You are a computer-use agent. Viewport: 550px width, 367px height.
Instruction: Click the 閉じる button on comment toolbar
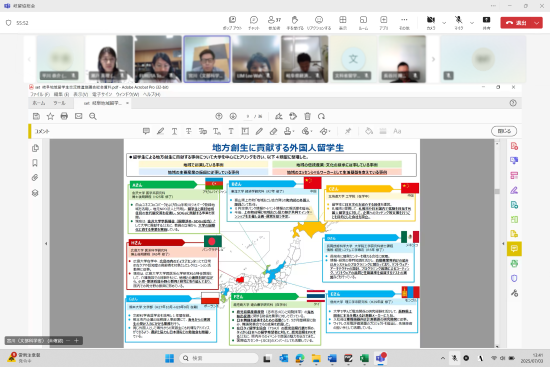pyautogui.click(x=504, y=131)
